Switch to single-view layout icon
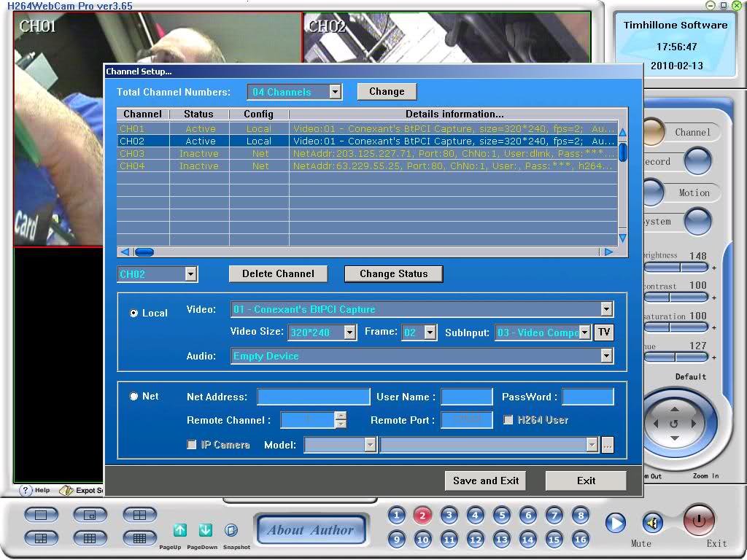This screenshot has width=747, height=560. coord(41,515)
